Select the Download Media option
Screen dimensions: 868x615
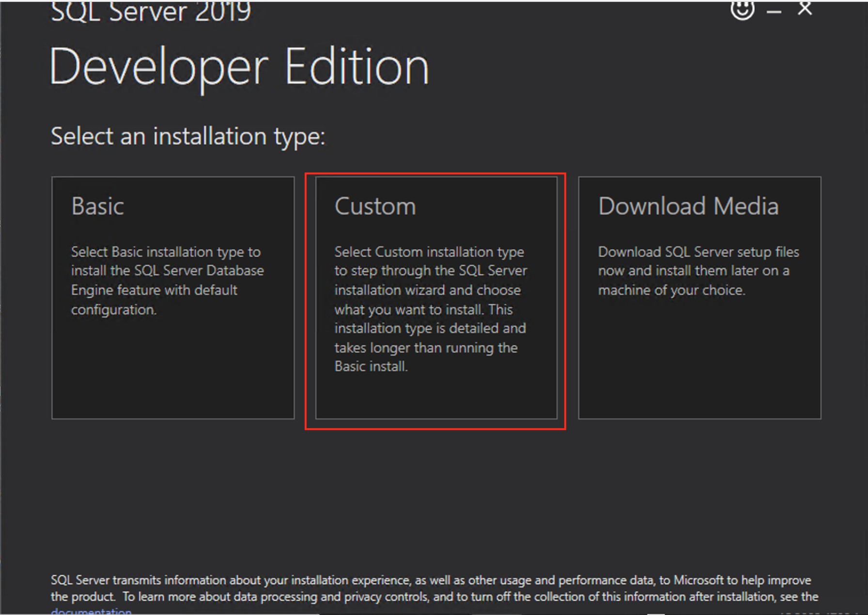[699, 298]
